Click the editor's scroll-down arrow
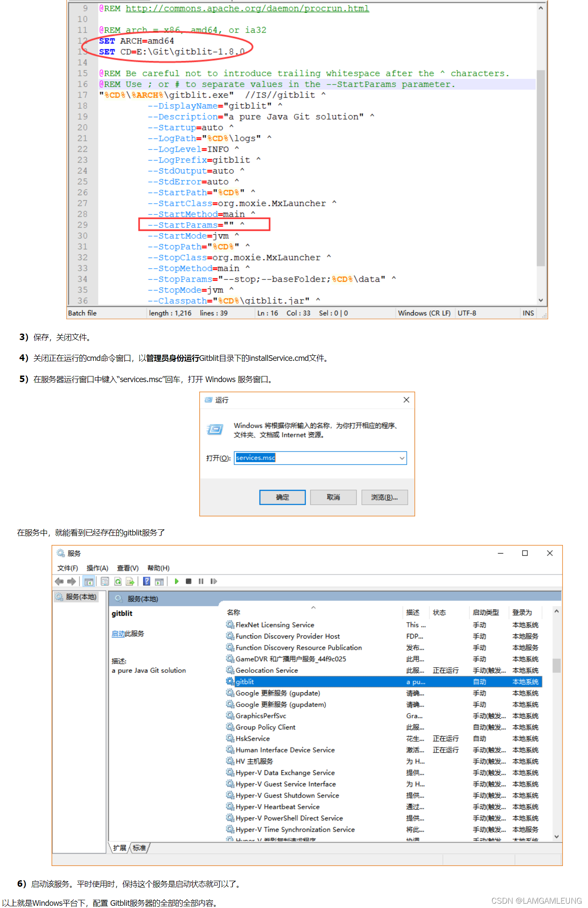Image resolution: width=588 pixels, height=908 pixels. [x=540, y=300]
